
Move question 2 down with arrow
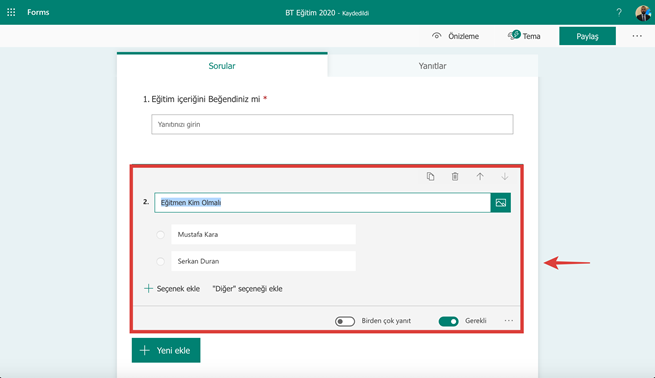pyautogui.click(x=505, y=177)
